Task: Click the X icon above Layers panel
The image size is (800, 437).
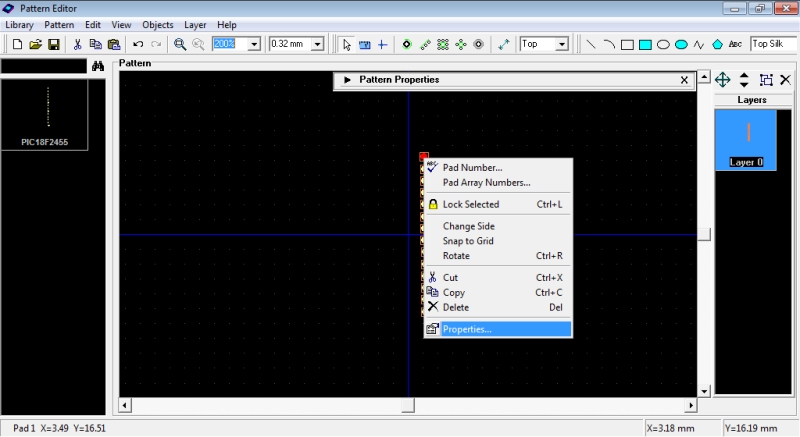Action: click(x=785, y=80)
